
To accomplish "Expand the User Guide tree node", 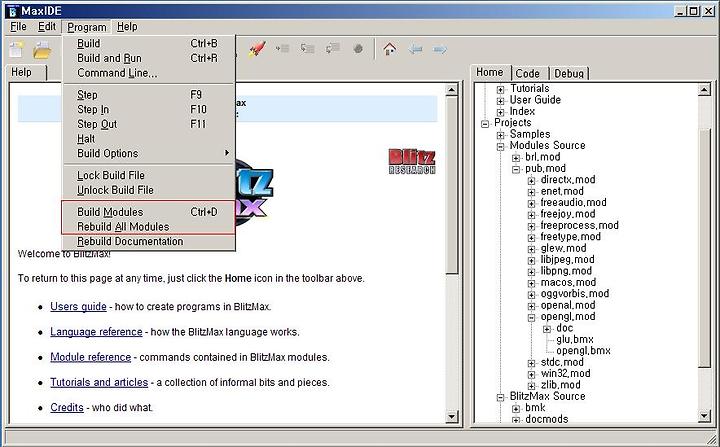I will point(501,101).
